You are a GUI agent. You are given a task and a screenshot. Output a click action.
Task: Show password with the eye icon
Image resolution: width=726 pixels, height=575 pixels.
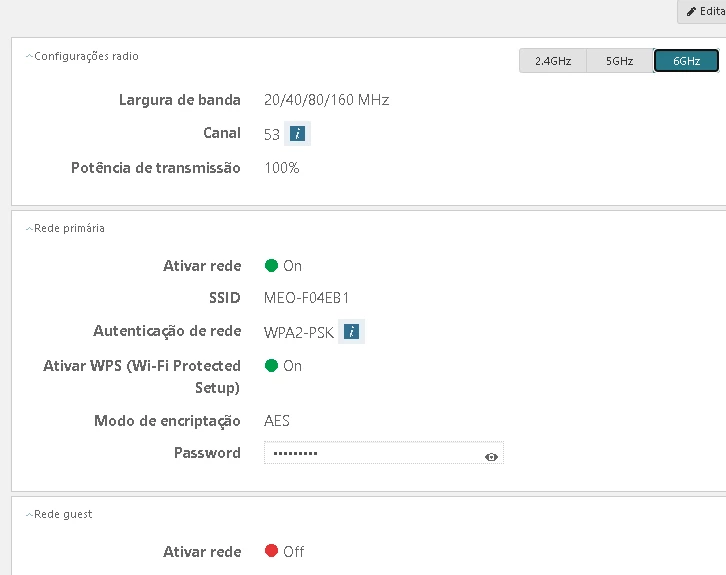coord(491,456)
